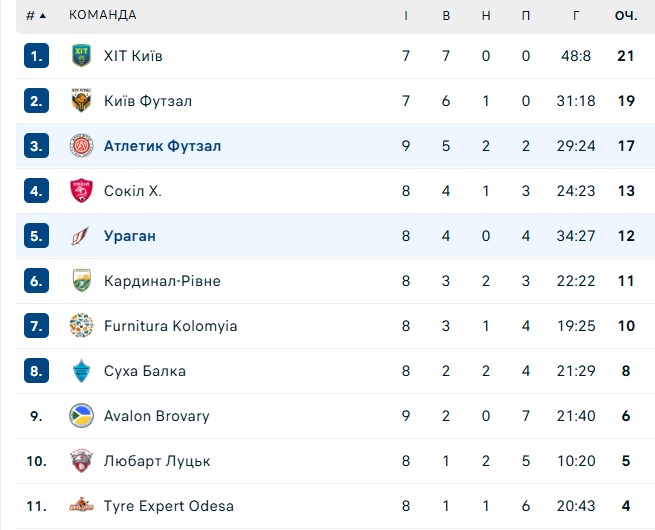Click the ХІТ Київ team logo
This screenshot has width=655, height=530.
pos(81,56)
